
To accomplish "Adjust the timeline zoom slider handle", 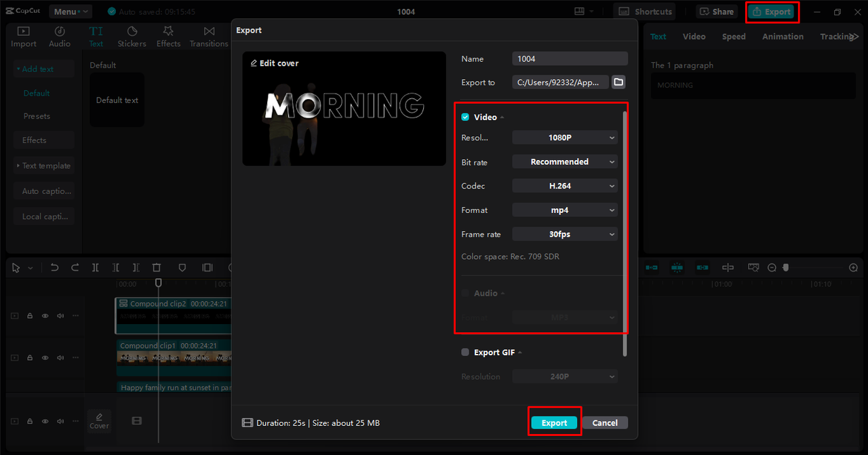I will click(786, 268).
